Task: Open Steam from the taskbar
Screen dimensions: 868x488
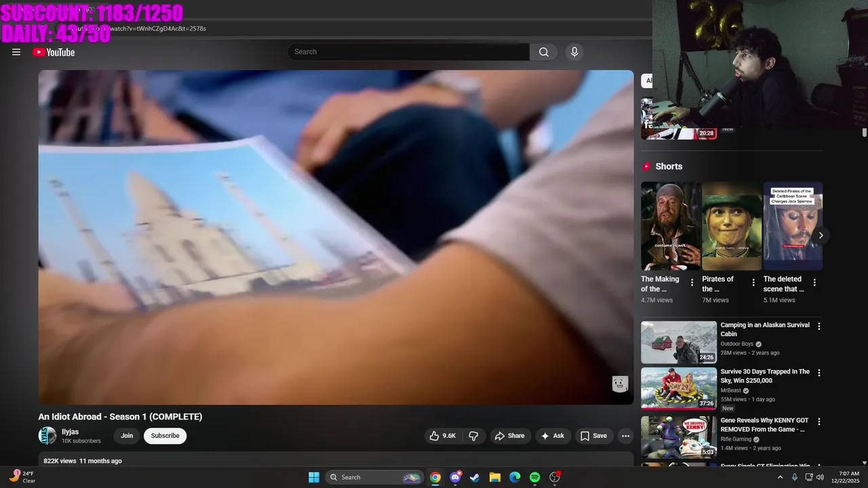Action: coord(475,477)
